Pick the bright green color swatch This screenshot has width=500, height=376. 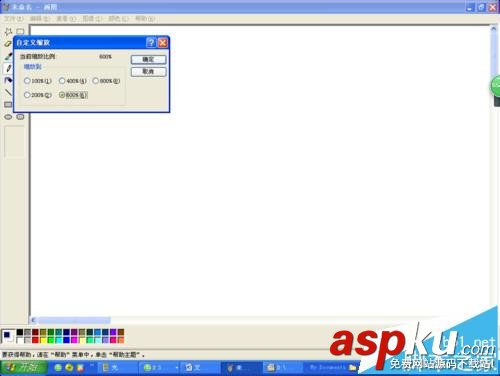point(51,340)
